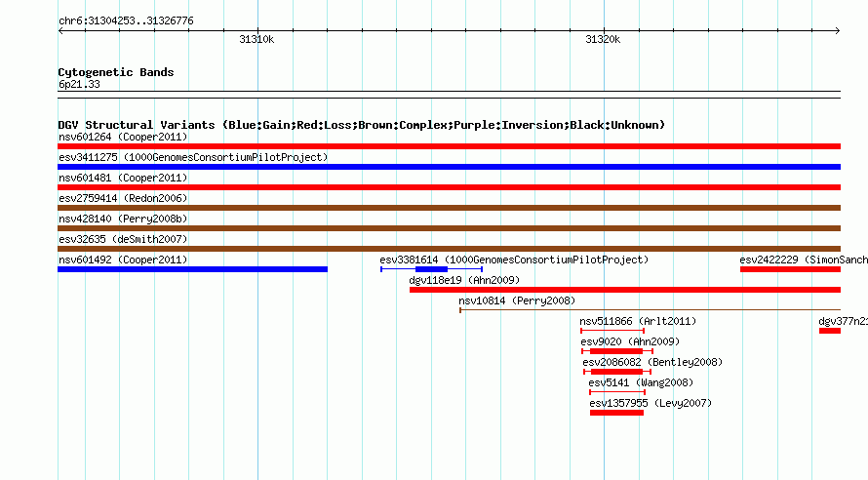
Task: Open the dgv118e19 (Ahn2009) label
Action: tap(464, 280)
